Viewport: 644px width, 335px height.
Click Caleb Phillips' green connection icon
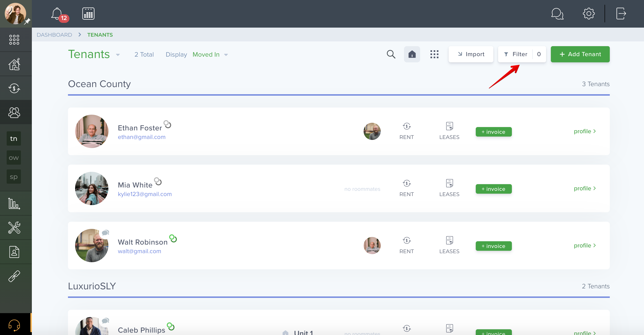pyautogui.click(x=170, y=326)
